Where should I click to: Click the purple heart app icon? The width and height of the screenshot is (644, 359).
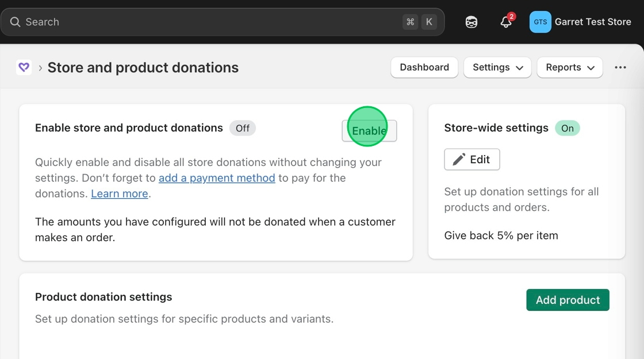click(x=24, y=68)
